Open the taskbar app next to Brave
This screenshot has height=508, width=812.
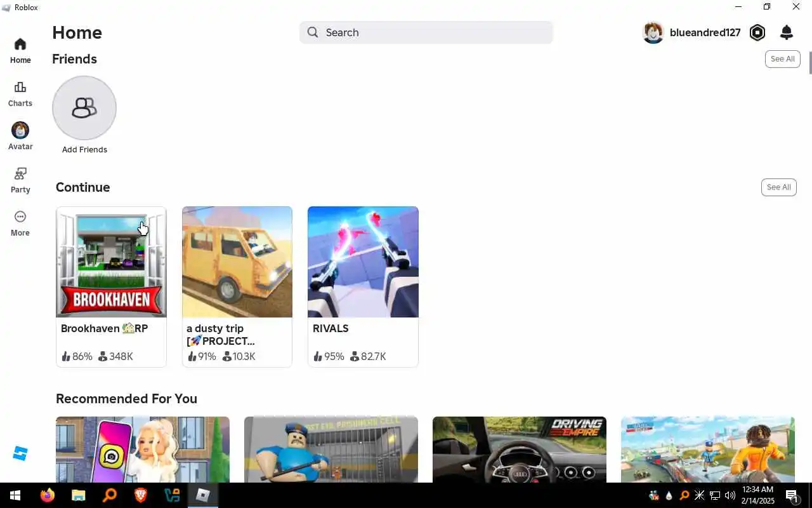pos(171,495)
